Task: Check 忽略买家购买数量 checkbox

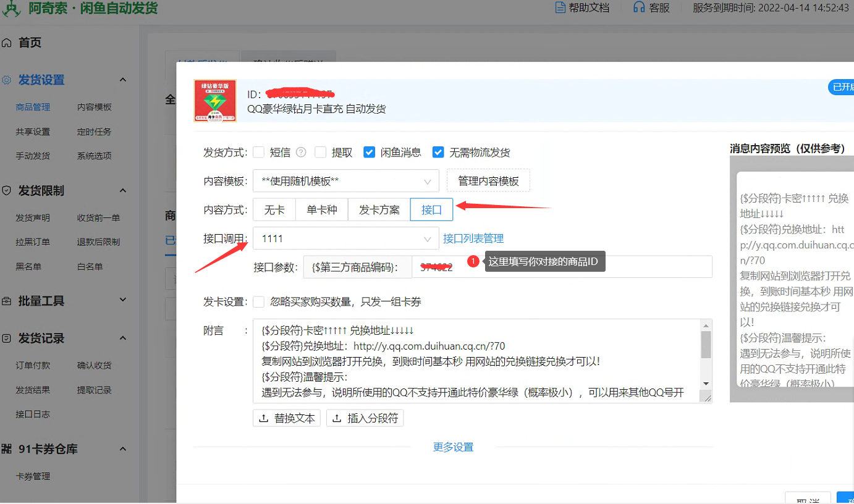Action: (x=258, y=302)
